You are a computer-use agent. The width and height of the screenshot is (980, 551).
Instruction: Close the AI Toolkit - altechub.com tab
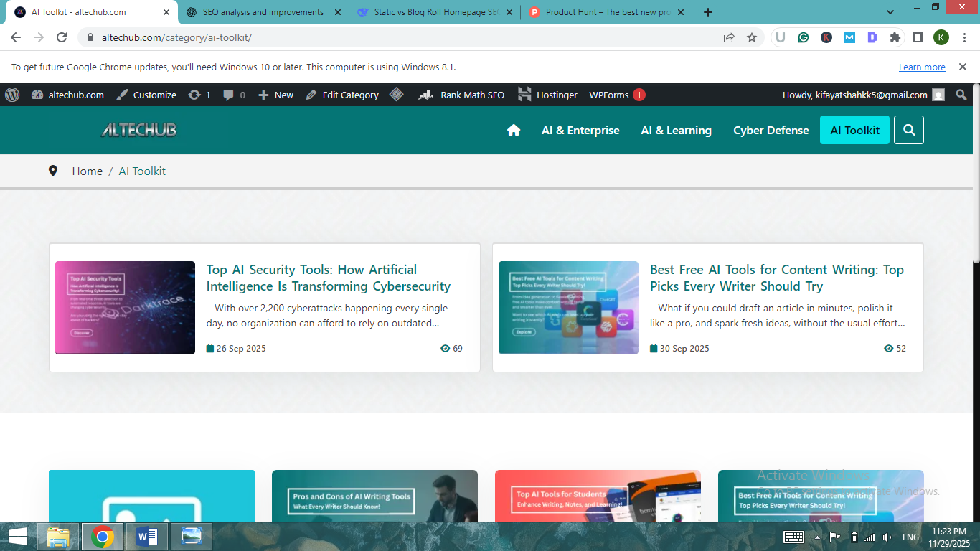[x=166, y=12]
